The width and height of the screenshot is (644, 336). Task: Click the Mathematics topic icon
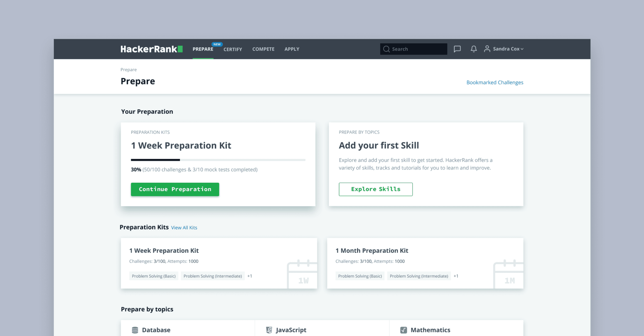[404, 330]
